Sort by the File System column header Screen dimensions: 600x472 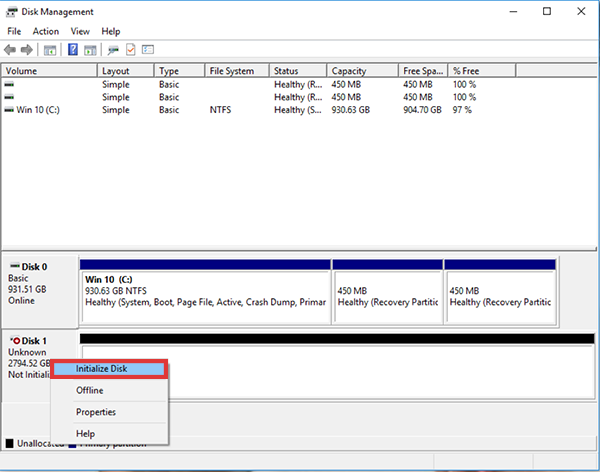pyautogui.click(x=237, y=71)
